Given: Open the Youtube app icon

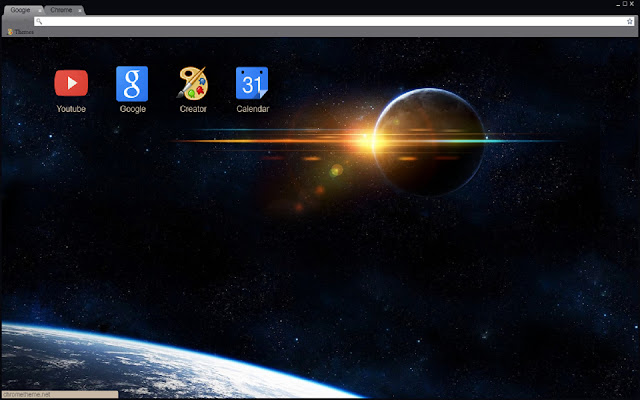Looking at the screenshot, I should point(71,83).
